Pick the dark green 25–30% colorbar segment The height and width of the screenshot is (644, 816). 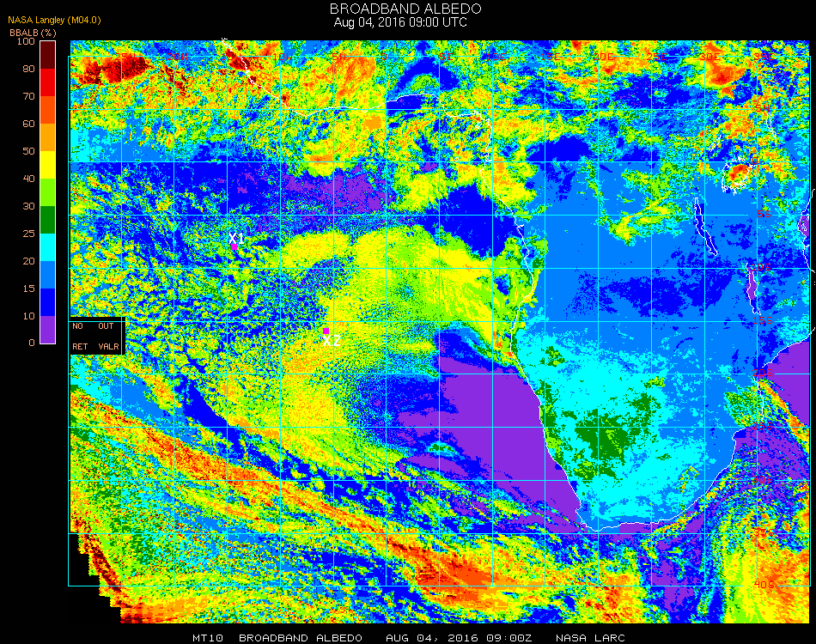tap(48, 220)
